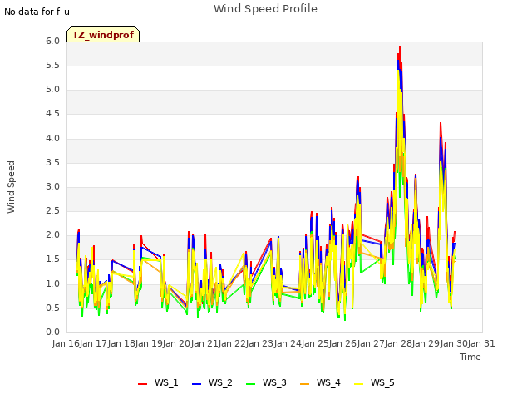Screen dimensions: 532x399
Task: Select the WS_4 orange legend swatch
Action: point(305,383)
